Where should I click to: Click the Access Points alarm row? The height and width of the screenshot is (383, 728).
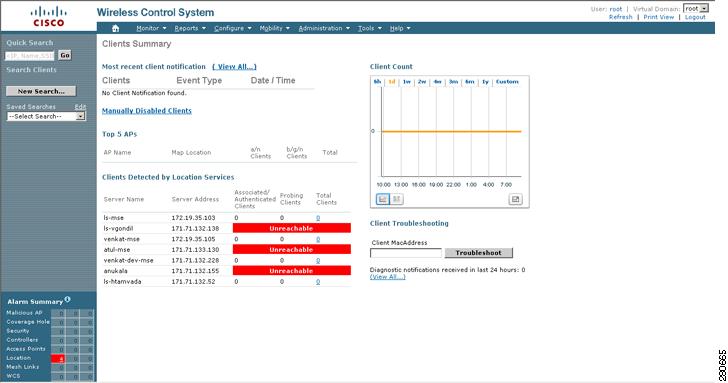(x=50, y=349)
